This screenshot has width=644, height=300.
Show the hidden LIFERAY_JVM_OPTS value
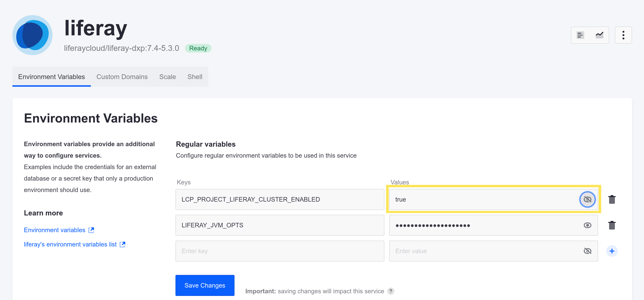click(587, 225)
